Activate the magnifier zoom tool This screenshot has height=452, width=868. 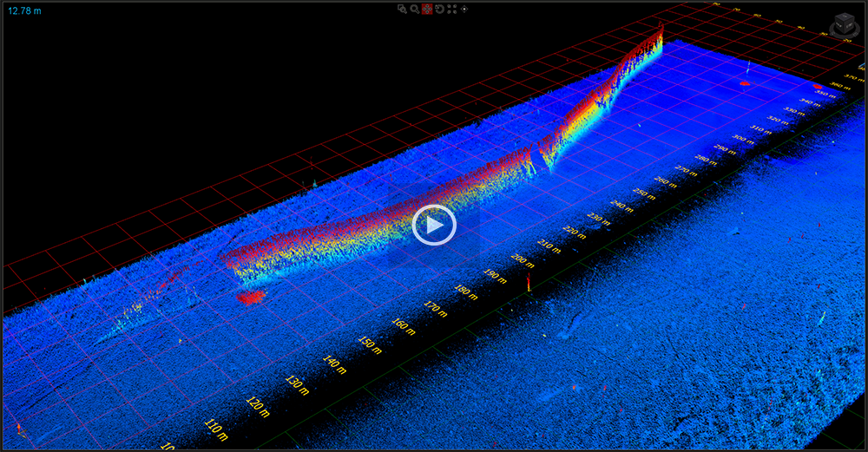pyautogui.click(x=414, y=9)
